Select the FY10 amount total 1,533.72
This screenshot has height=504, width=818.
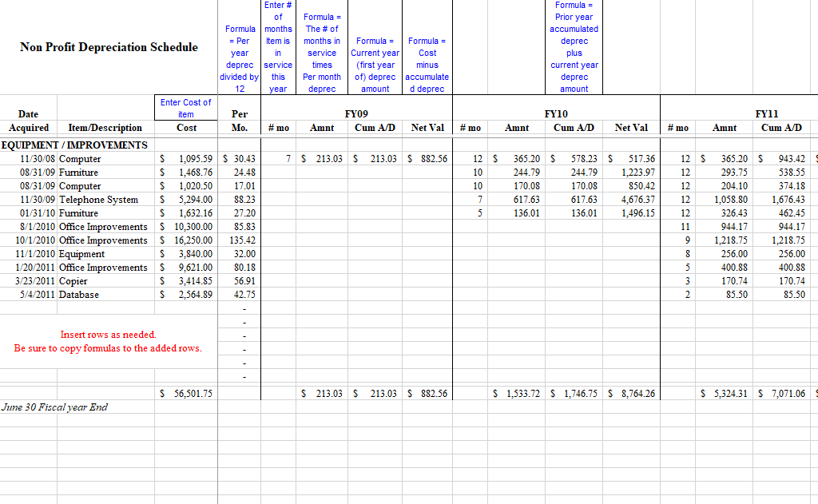[523, 394]
